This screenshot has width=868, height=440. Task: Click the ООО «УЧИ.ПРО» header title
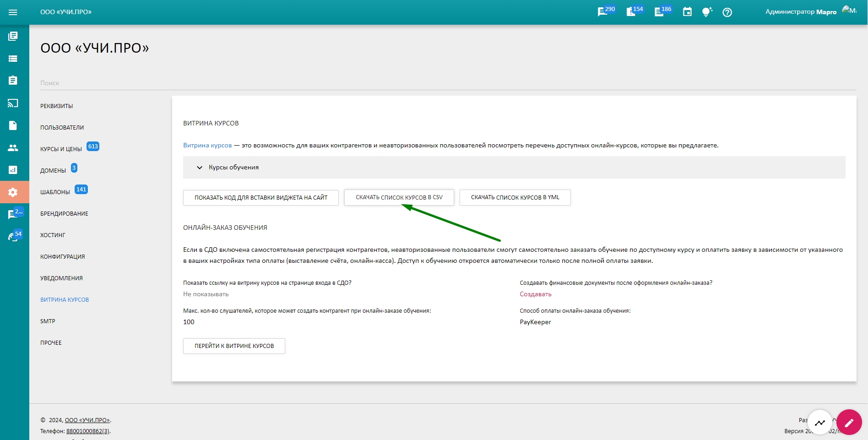[x=66, y=12]
